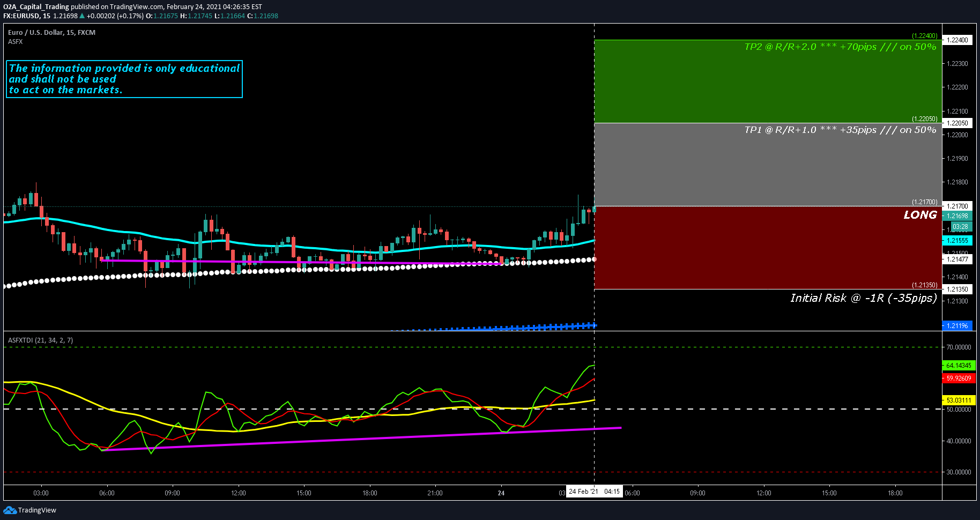Click the ASFXTDI (21, 34, 2, 7) indicator label
Viewport: 980px width, 520px height.
pos(40,340)
